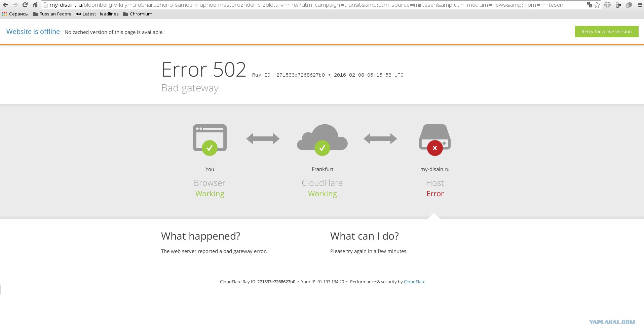Click the 'Bad gateway' subtitle
Image resolution: width=644 pixels, height=332 pixels.
[x=190, y=88]
